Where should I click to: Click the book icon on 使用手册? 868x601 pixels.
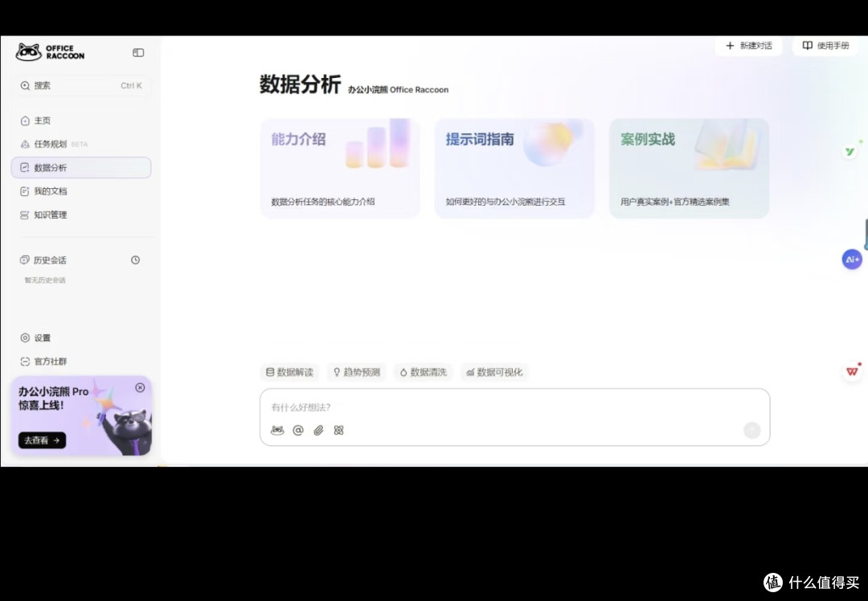click(808, 45)
